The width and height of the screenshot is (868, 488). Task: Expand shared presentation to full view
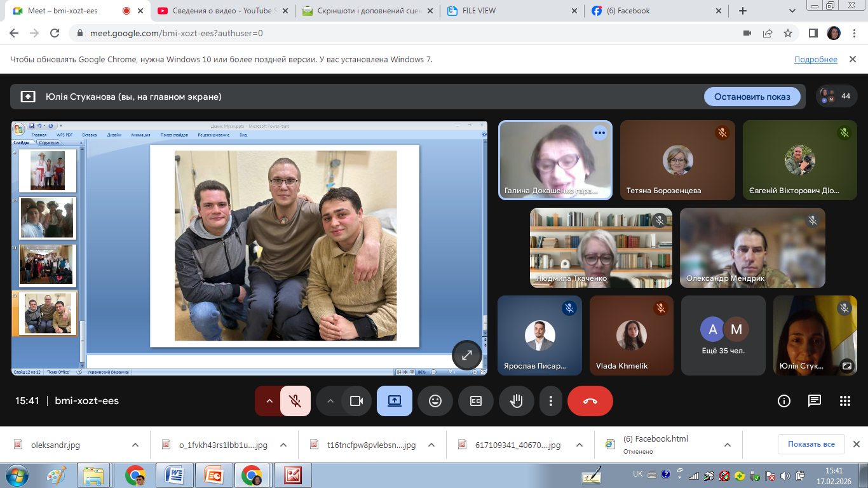pyautogui.click(x=466, y=355)
